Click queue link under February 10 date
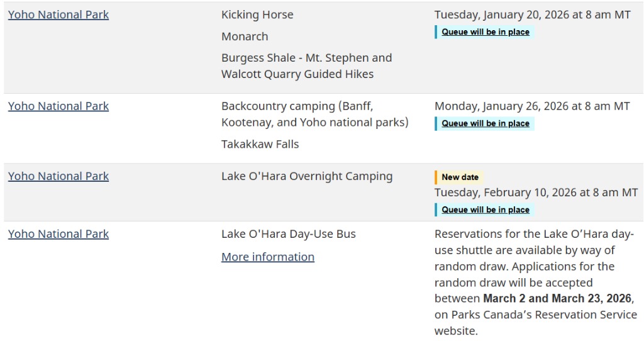The width and height of the screenshot is (644, 341). coord(486,210)
